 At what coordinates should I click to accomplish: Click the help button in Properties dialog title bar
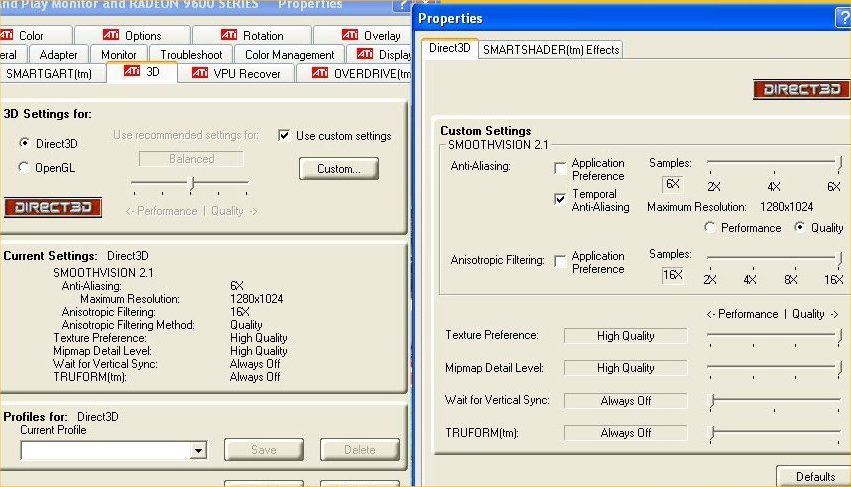pyautogui.click(x=843, y=18)
